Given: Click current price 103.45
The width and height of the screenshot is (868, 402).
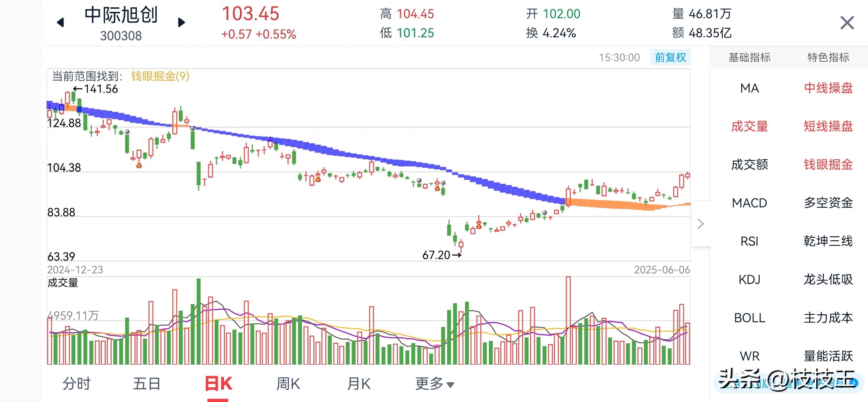Looking at the screenshot, I should tap(251, 14).
